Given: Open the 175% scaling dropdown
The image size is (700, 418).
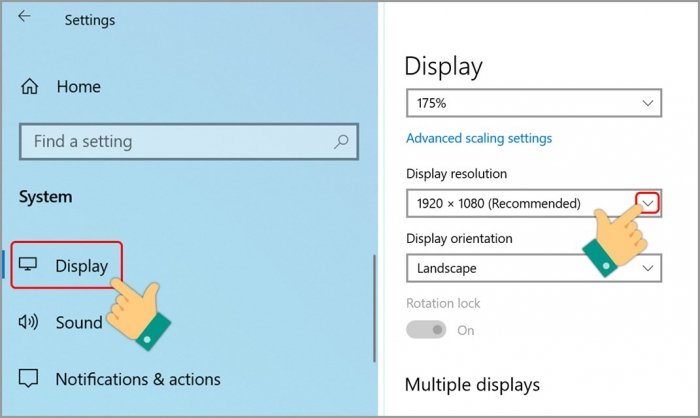Looking at the screenshot, I should pyautogui.click(x=533, y=102).
